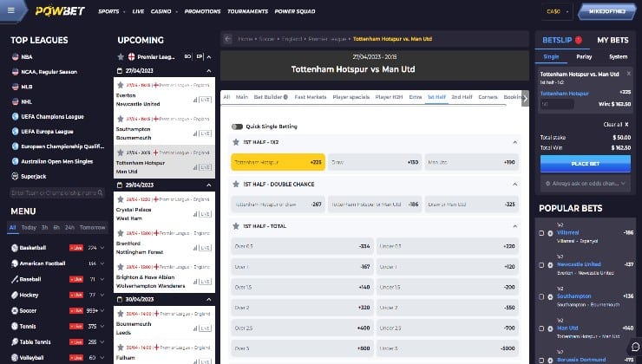Open live icon for Tottenham Hotspur match
This screenshot has height=364, width=642.
[x=205, y=167]
